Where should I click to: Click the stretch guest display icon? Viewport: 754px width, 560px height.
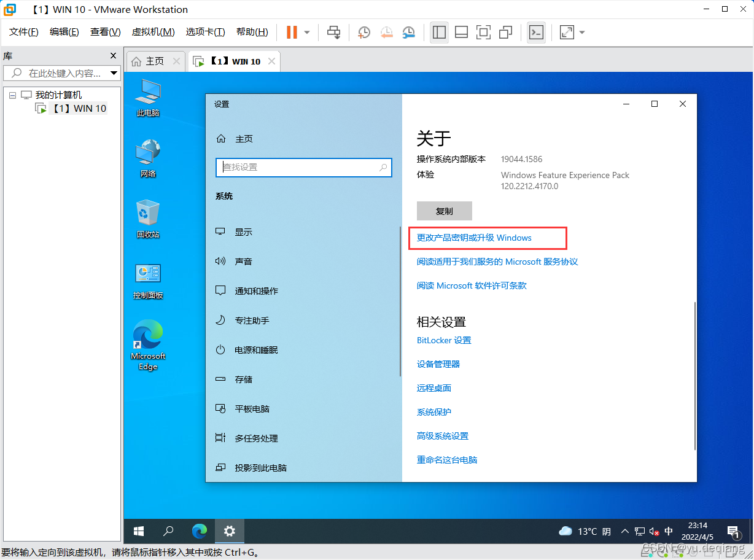point(567,32)
